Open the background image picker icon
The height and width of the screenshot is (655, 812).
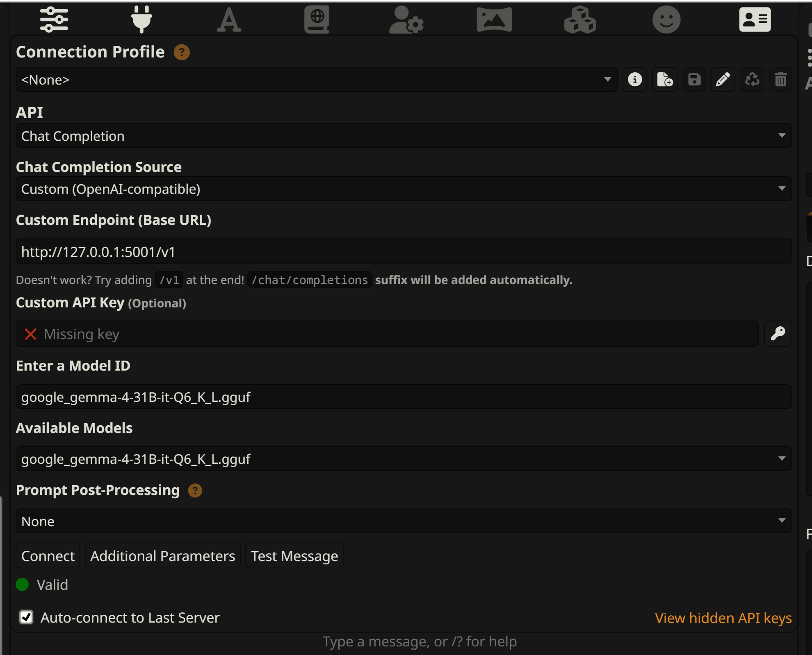(x=494, y=19)
